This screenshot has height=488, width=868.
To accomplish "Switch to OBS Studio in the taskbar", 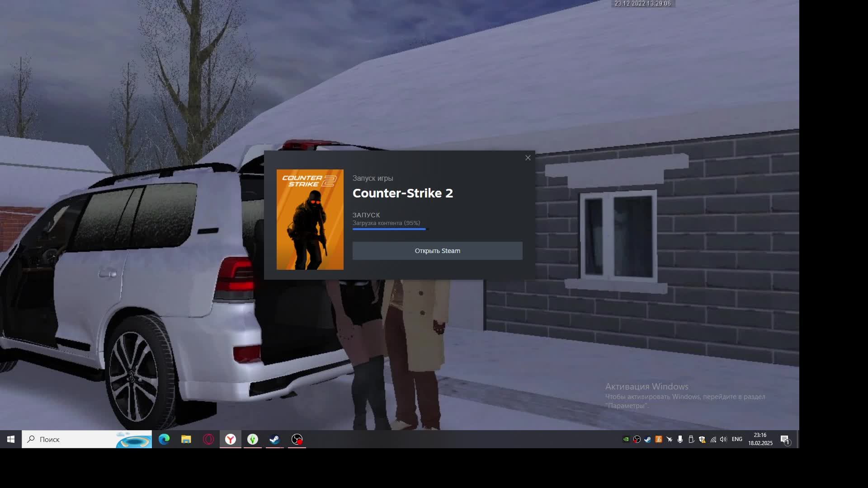I will [297, 439].
